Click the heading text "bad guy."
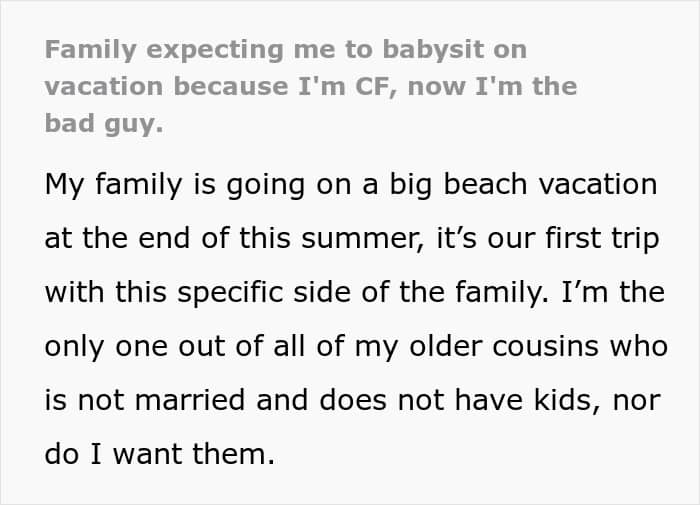This screenshot has height=505, width=700. click(104, 124)
